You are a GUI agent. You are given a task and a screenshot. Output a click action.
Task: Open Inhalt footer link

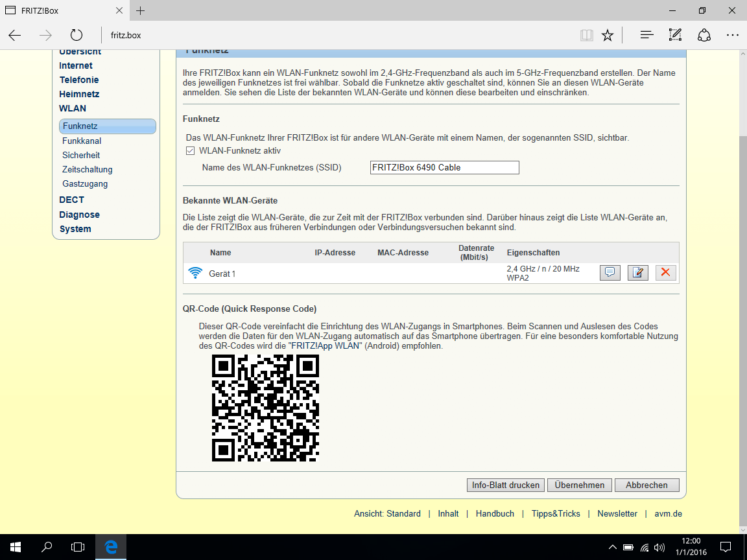[x=448, y=514]
